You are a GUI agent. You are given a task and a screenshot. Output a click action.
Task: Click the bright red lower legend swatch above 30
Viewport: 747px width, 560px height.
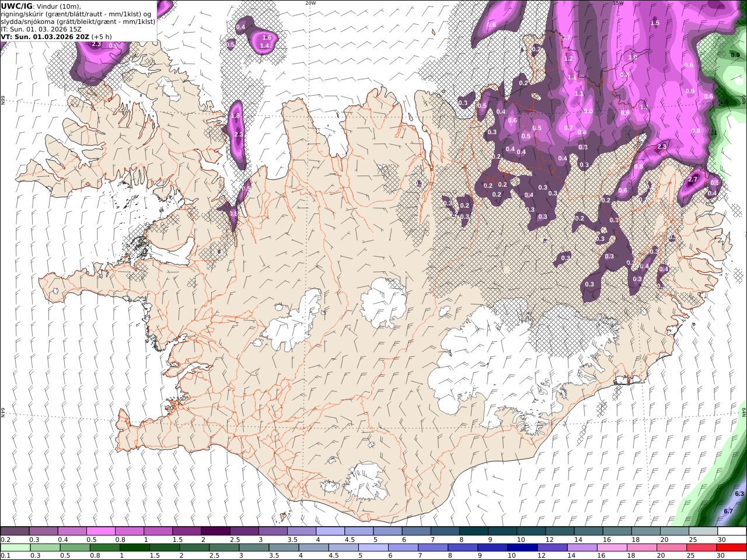731,547
